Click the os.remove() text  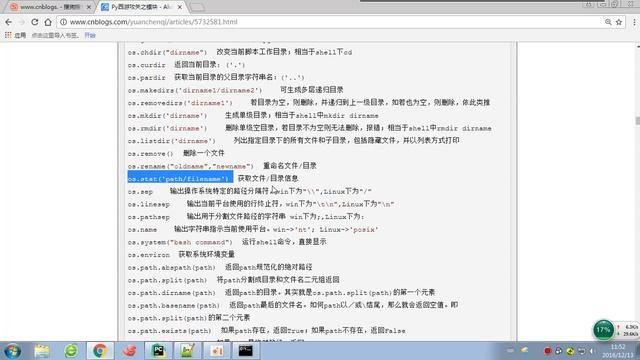(x=150, y=153)
